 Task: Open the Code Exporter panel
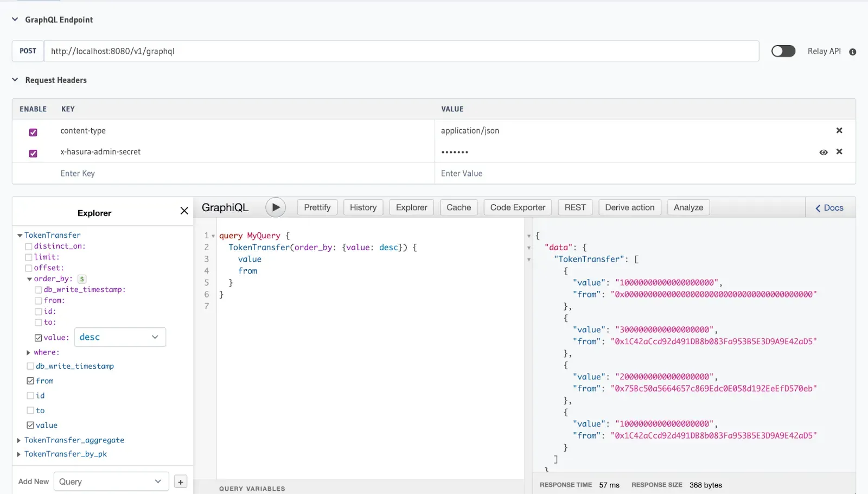tap(517, 207)
